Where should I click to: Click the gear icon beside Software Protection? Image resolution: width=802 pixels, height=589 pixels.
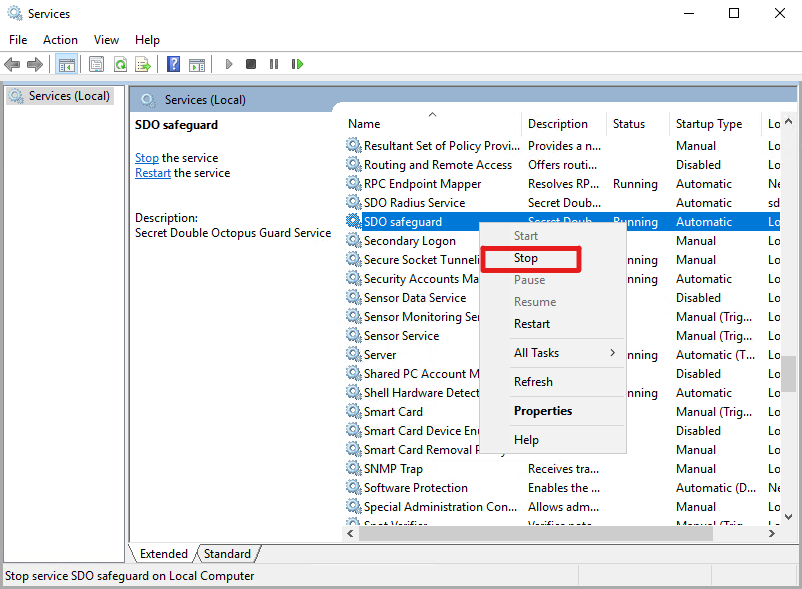(353, 487)
